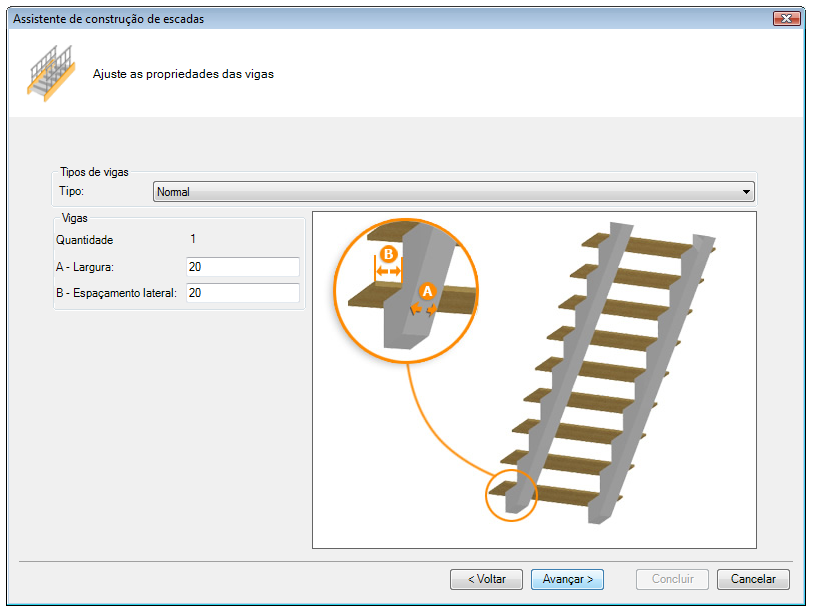Click the 'A - Largura:' label
818x616 pixels.
tap(85, 267)
